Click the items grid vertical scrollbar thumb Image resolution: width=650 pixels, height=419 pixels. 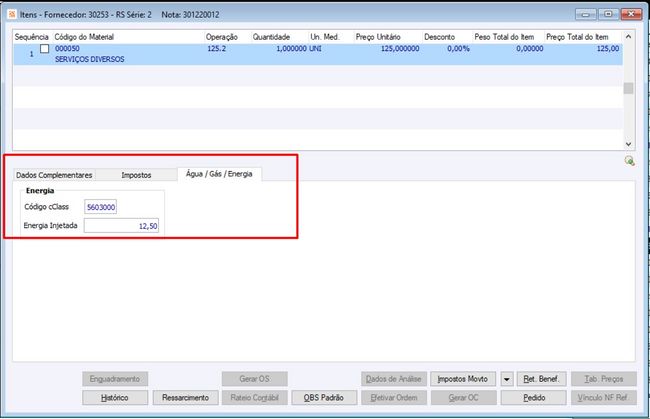coord(628,88)
